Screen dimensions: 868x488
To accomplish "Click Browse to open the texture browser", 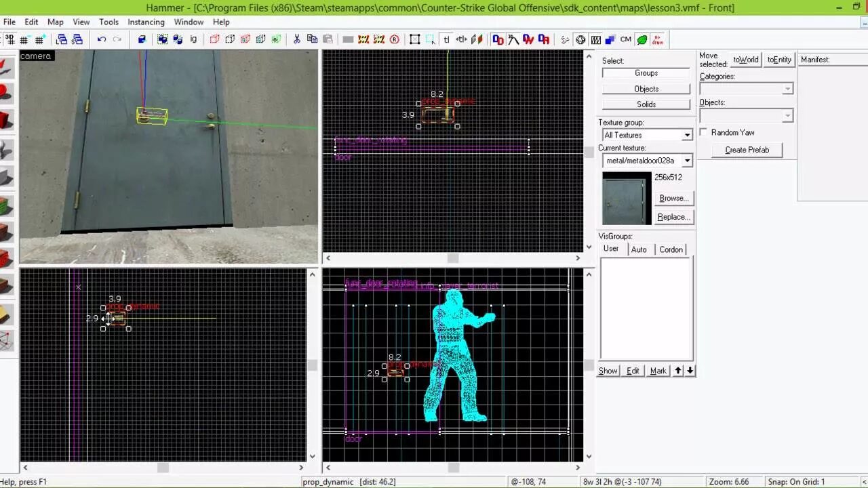I will click(673, 198).
